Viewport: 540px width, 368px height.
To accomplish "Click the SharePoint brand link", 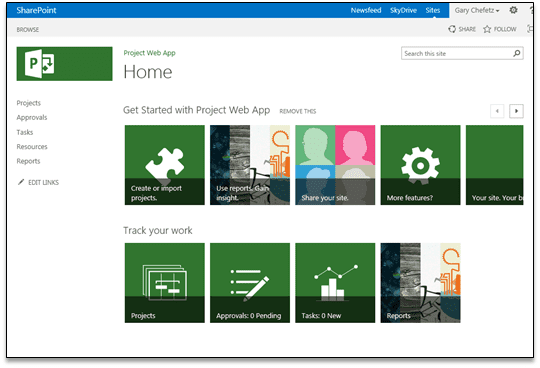I will 36,10.
